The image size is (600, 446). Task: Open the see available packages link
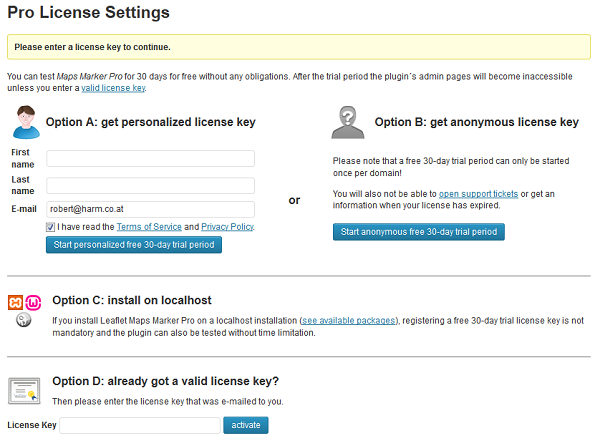pyautogui.click(x=349, y=321)
